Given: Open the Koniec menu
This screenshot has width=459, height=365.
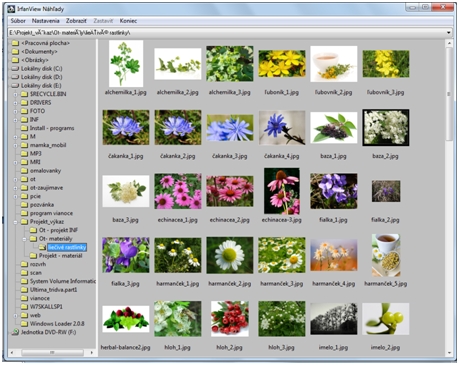Looking at the screenshot, I should pyautogui.click(x=128, y=21).
